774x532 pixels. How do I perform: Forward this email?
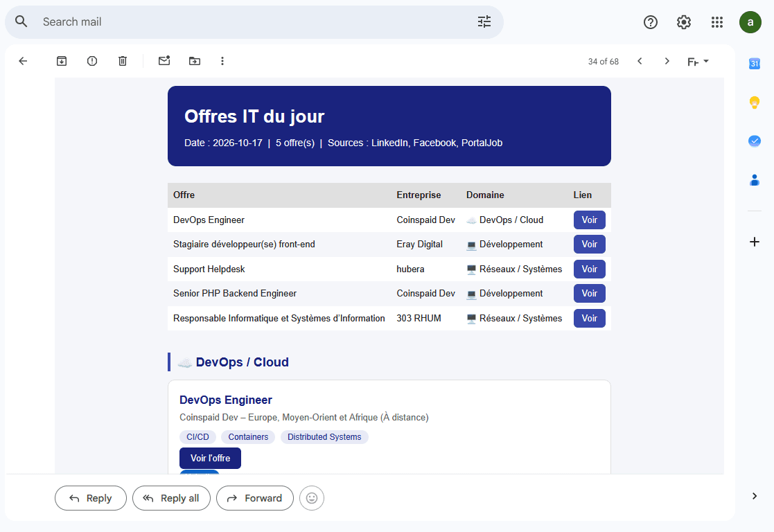pyautogui.click(x=255, y=499)
